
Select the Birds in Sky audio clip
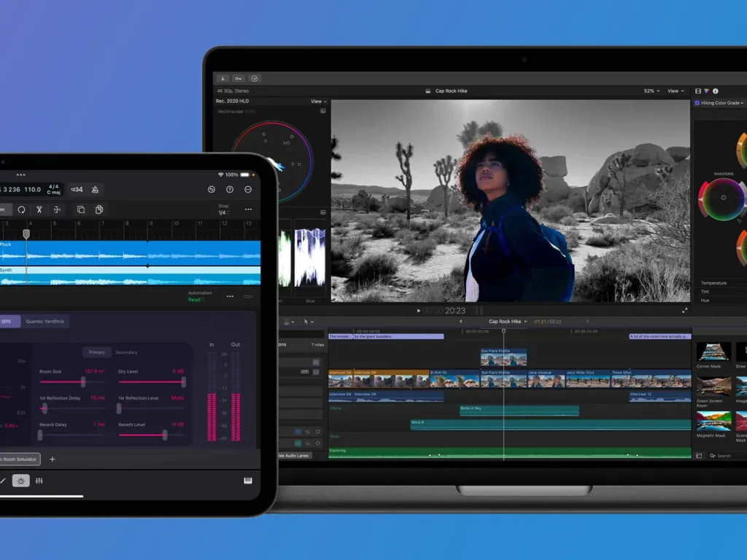tap(519, 411)
